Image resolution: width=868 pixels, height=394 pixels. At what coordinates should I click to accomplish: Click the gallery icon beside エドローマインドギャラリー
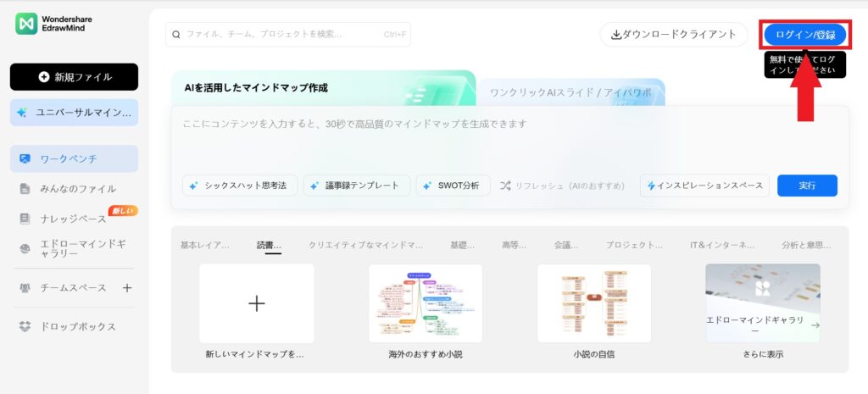[25, 249]
